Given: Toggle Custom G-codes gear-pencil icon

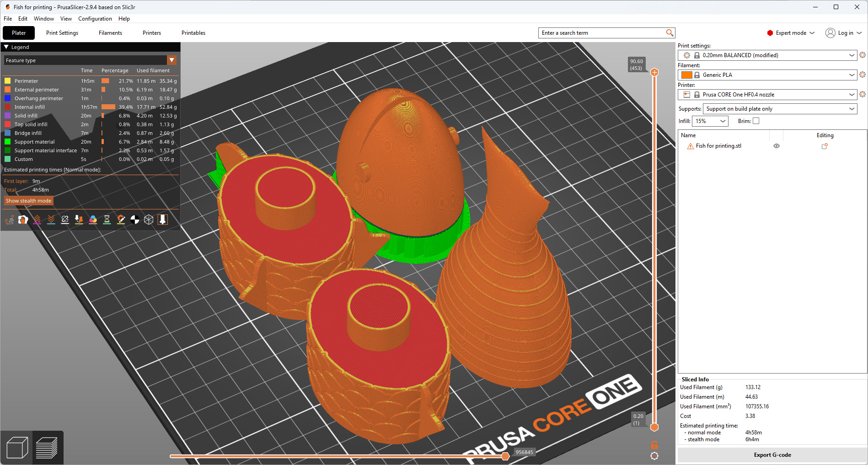Looking at the screenshot, I should pyautogui.click(x=121, y=220).
